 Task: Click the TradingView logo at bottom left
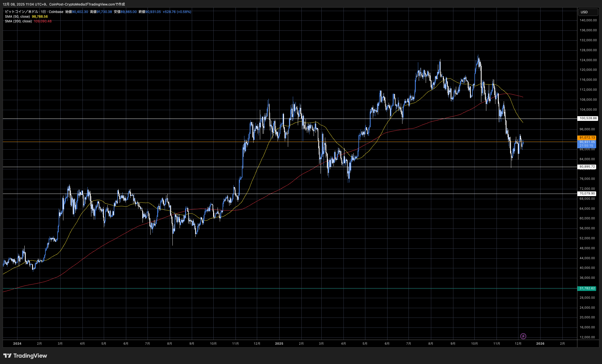click(x=25, y=356)
